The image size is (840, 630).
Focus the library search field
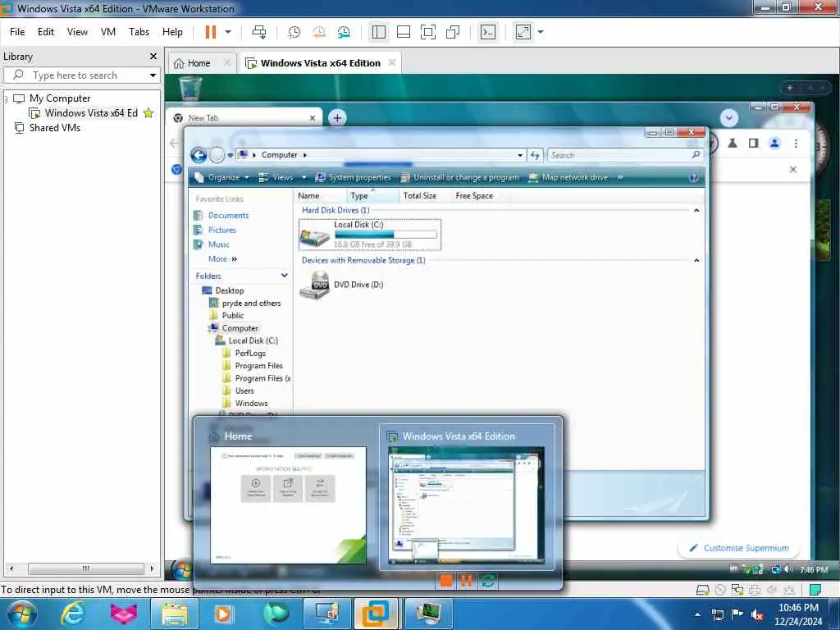point(80,75)
